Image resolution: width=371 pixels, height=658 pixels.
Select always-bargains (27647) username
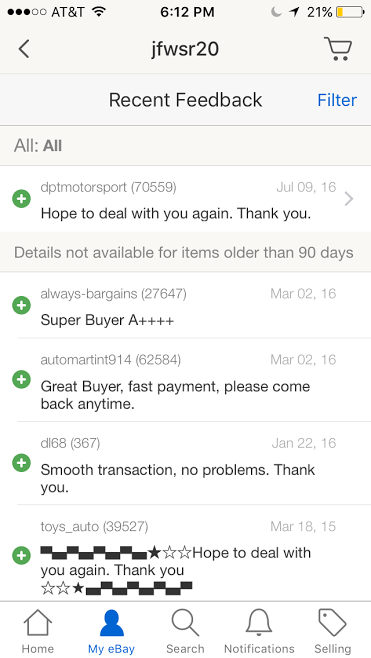pyautogui.click(x=113, y=293)
